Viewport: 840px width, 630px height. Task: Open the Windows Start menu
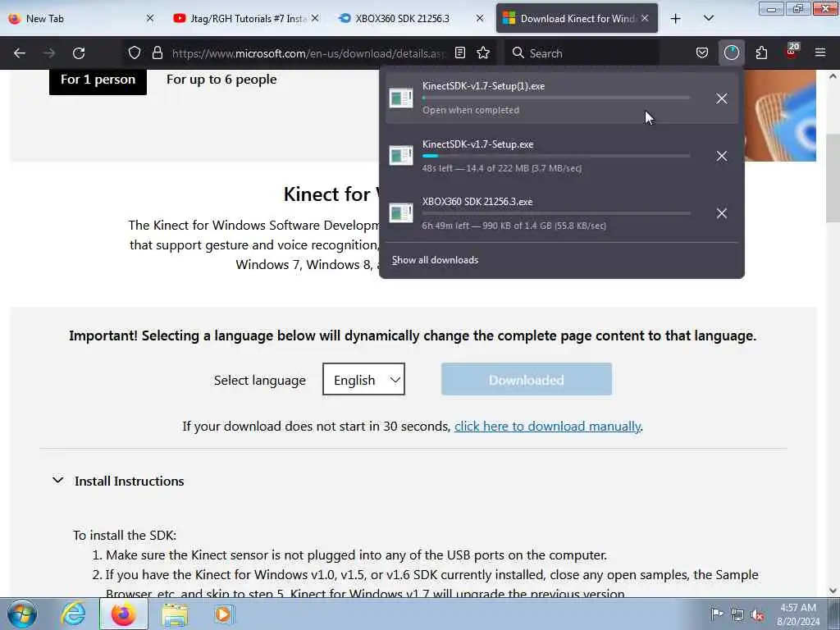pyautogui.click(x=22, y=614)
